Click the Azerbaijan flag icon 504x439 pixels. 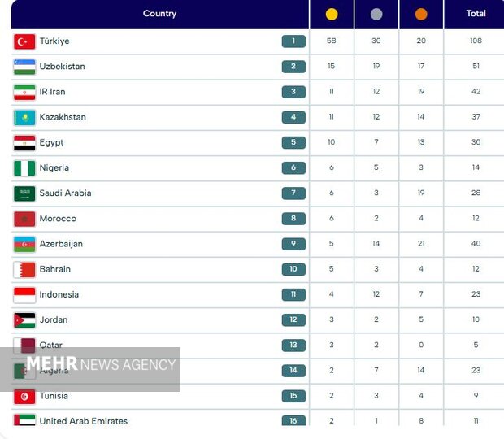24,244
